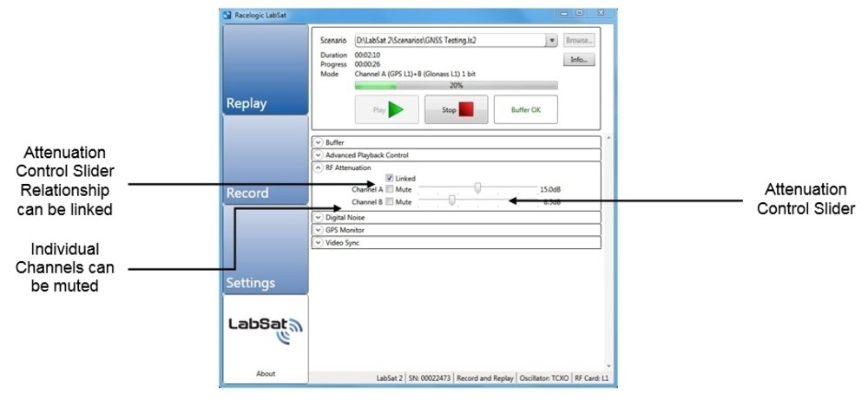Mute Channel A

[x=390, y=190]
